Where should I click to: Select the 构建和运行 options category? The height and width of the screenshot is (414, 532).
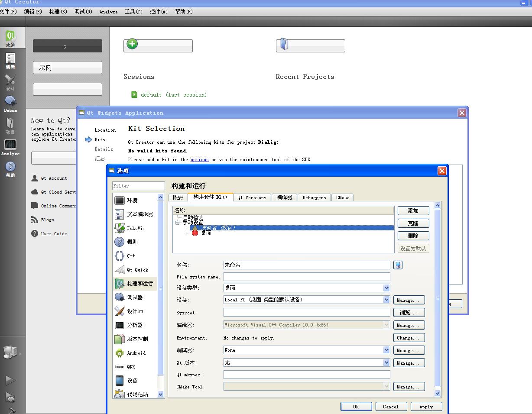coord(135,283)
